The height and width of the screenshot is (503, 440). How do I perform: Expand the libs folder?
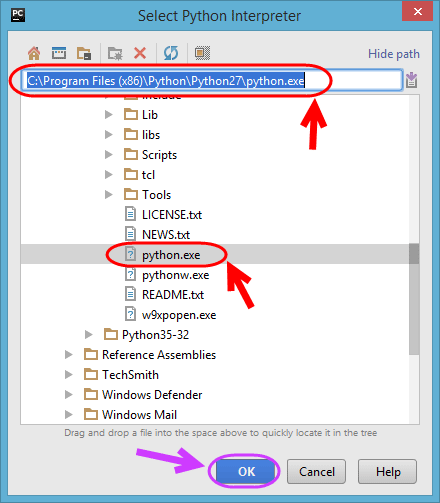pyautogui.click(x=109, y=134)
